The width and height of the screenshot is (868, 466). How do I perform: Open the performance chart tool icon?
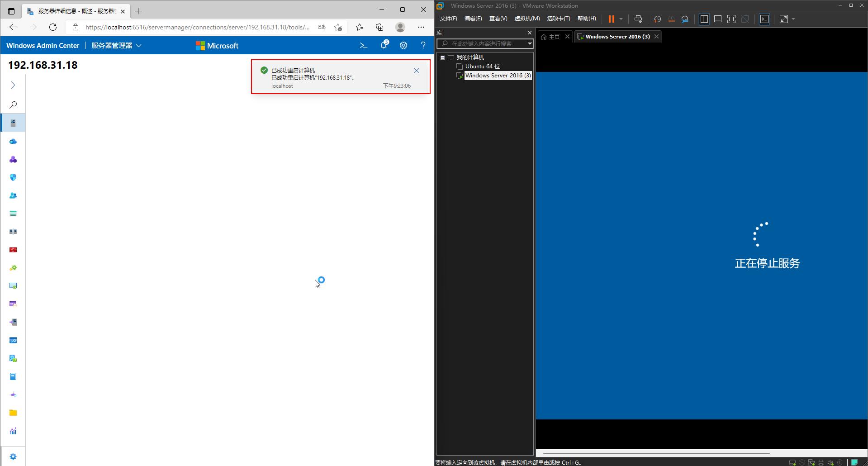[13, 431]
